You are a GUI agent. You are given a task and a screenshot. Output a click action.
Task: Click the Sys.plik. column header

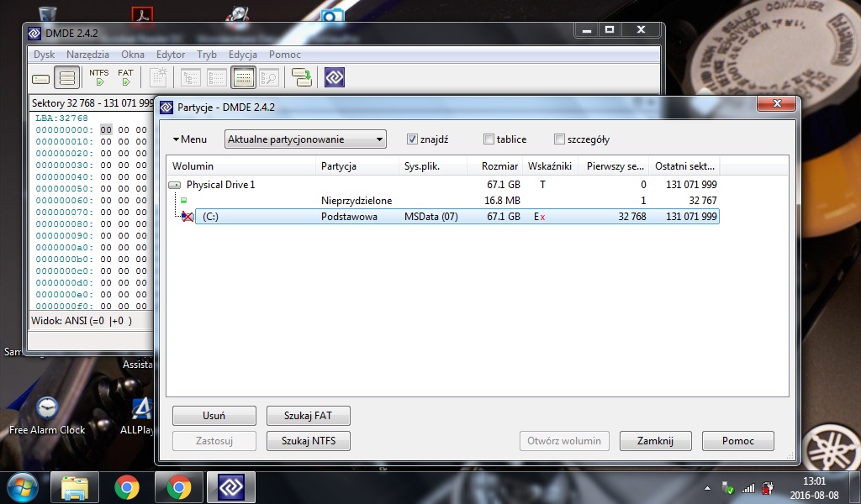[433, 166]
